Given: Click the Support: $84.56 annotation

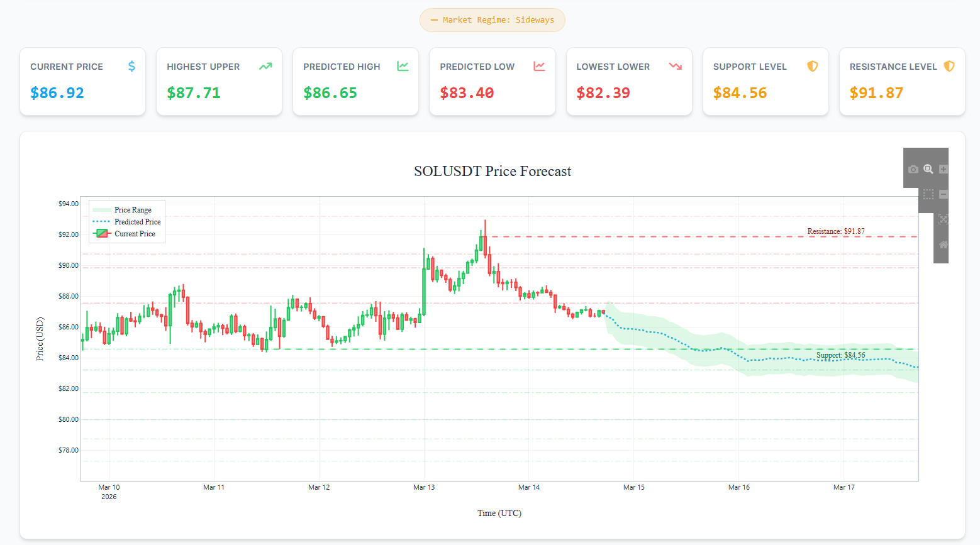Looking at the screenshot, I should pyautogui.click(x=840, y=355).
